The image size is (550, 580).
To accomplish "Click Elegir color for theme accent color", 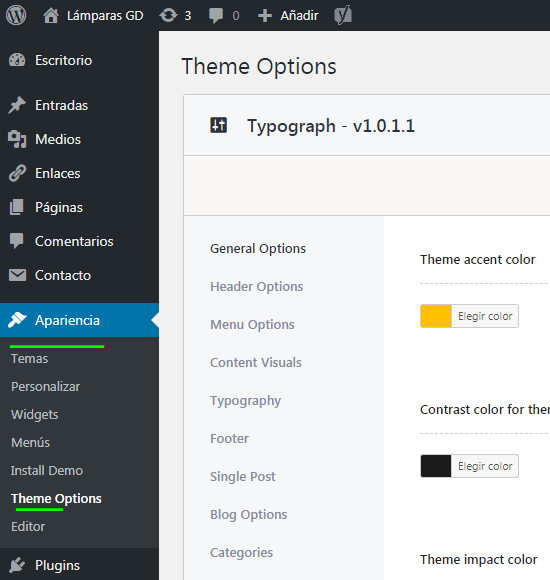I will (485, 316).
